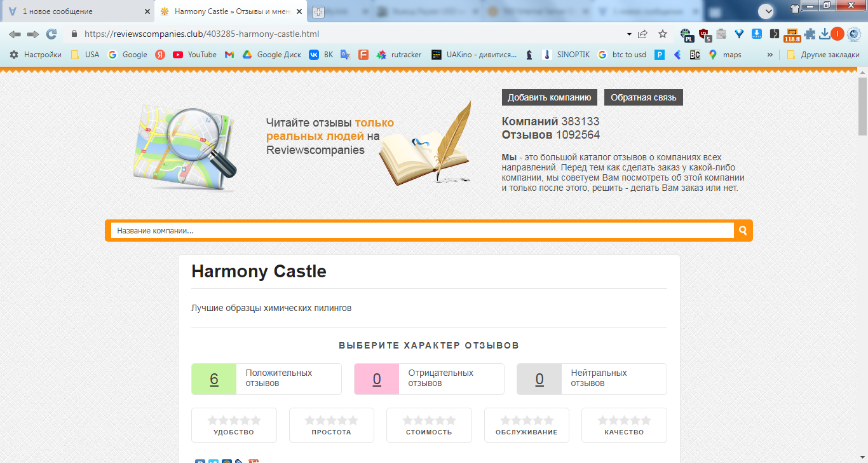
Task: Open a new tab with plus button
Action: click(x=318, y=12)
